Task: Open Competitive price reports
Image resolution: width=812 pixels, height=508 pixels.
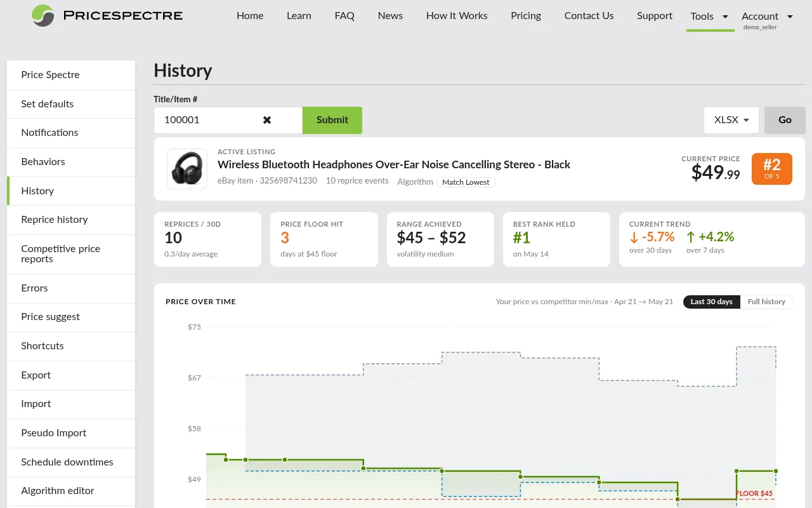Action: coord(71,254)
